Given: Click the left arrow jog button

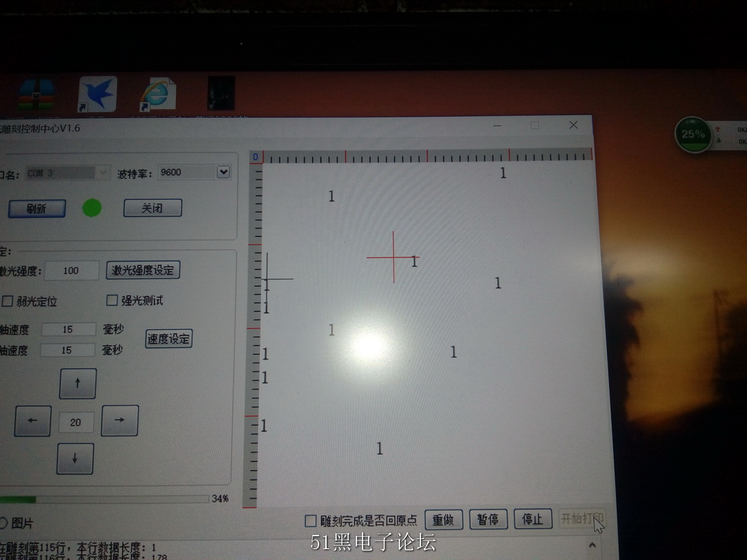Looking at the screenshot, I should 33,420.
